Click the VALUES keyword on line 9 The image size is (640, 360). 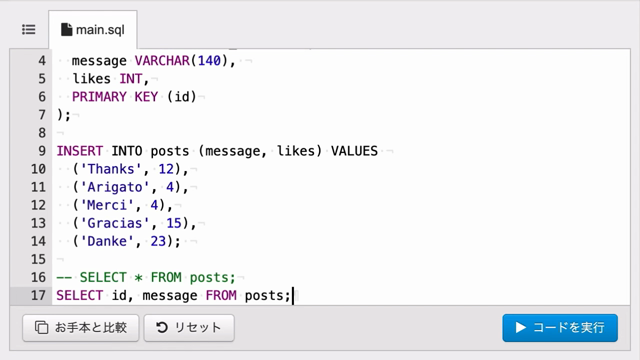click(x=354, y=151)
